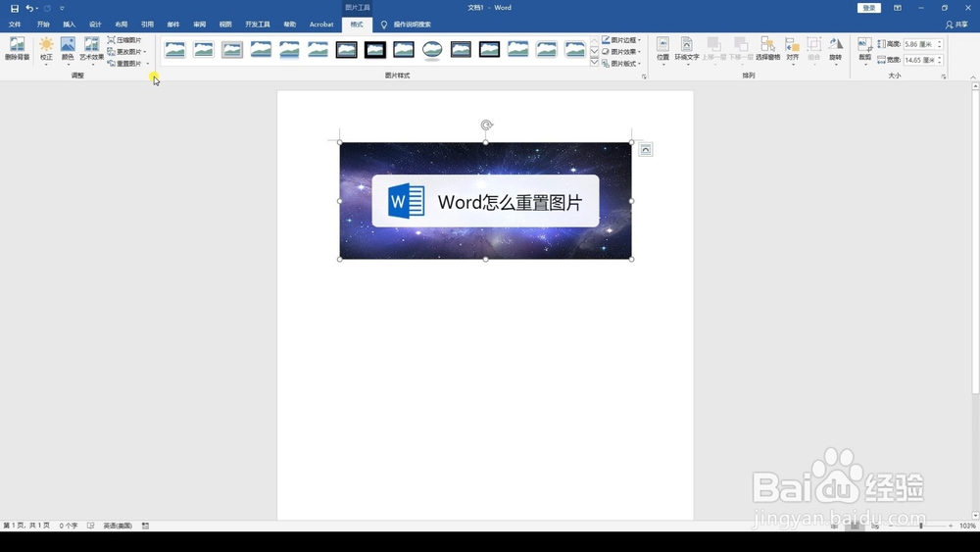Open the File (文件) tab

coord(15,25)
